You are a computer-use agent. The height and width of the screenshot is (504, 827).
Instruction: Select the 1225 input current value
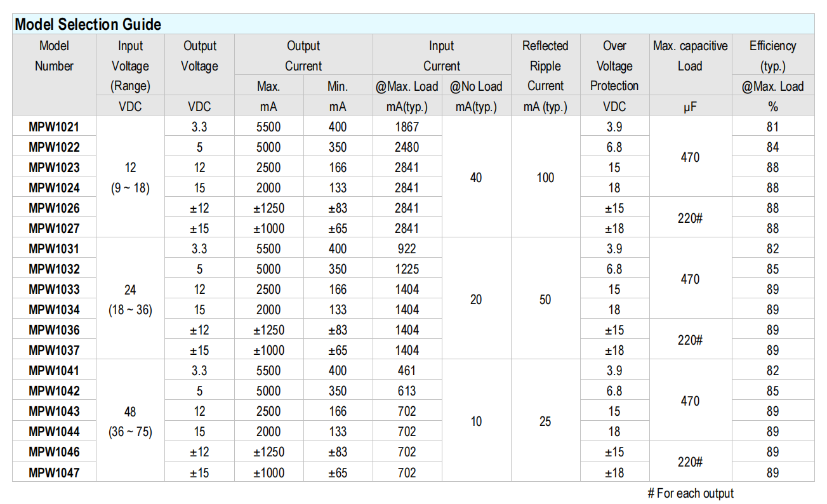click(x=407, y=269)
